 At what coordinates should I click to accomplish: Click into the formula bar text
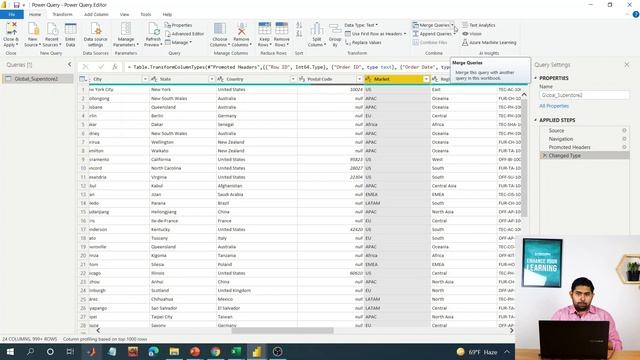click(x=288, y=67)
